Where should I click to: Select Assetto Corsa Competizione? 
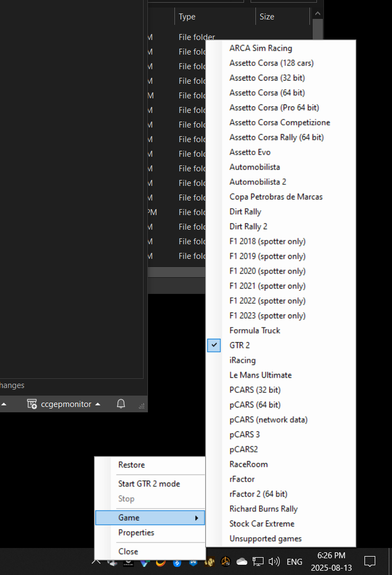click(281, 123)
